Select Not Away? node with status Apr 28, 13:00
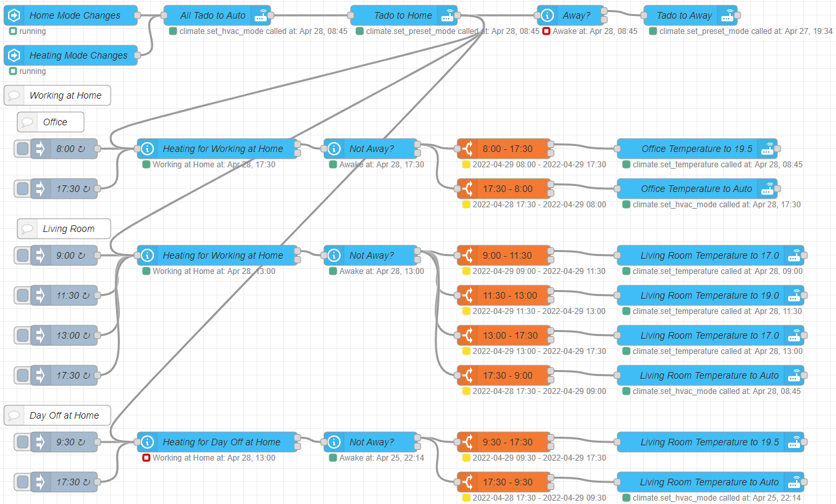This screenshot has height=504, width=836. [371, 255]
